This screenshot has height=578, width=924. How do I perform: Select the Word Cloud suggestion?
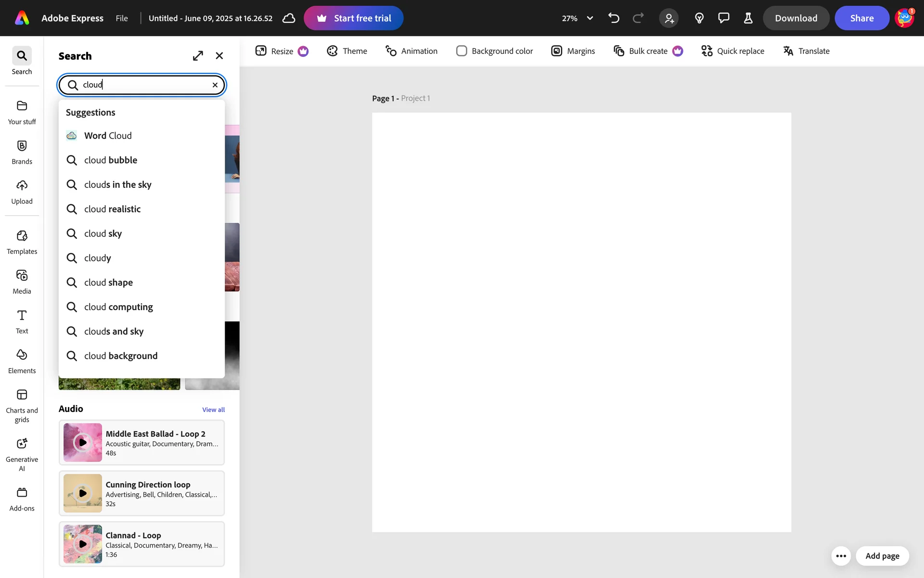[108, 136]
